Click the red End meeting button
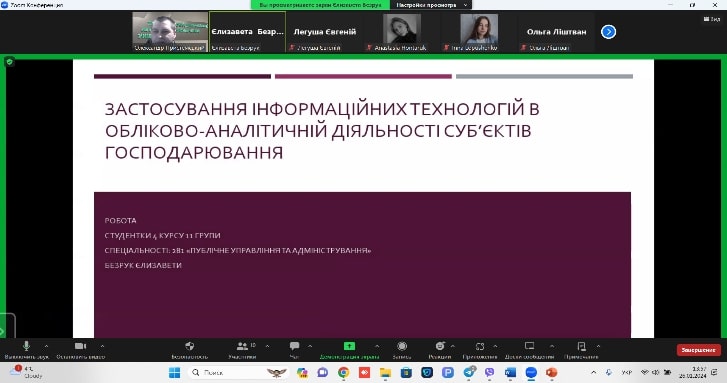Image resolution: width=727 pixels, height=383 pixels. pos(699,350)
